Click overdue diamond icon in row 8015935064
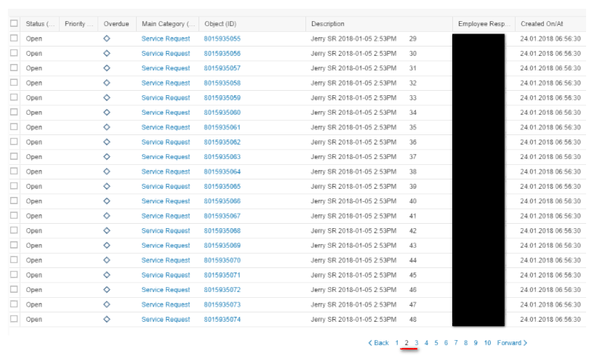589x364 pixels. click(x=107, y=171)
